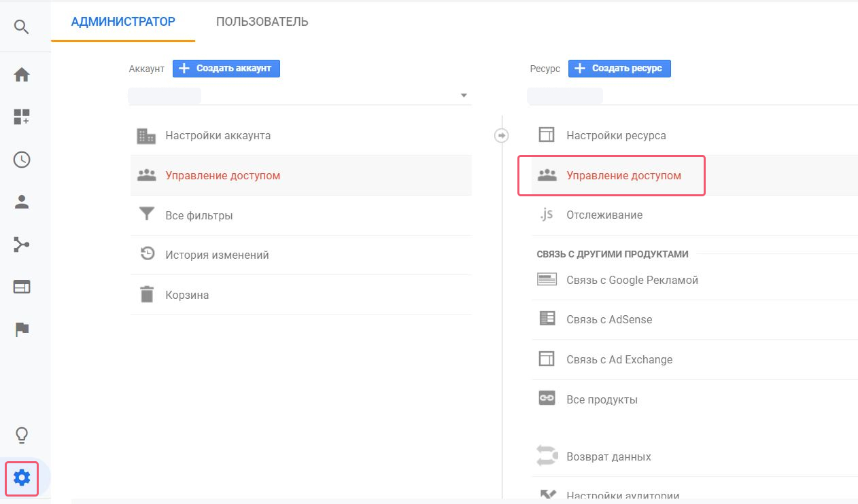Open Behavior window icon in sidebar
This screenshot has width=858, height=504.
tap(22, 287)
